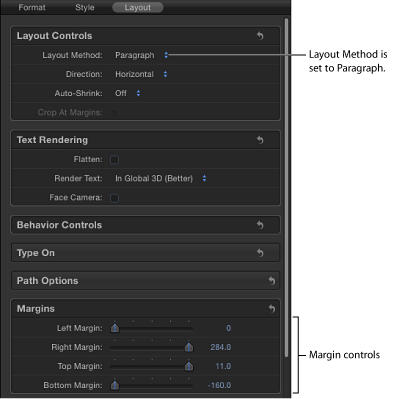Image resolution: width=402 pixels, height=399 pixels.
Task: Collapse the Layout Controls group header
Action: (145, 36)
